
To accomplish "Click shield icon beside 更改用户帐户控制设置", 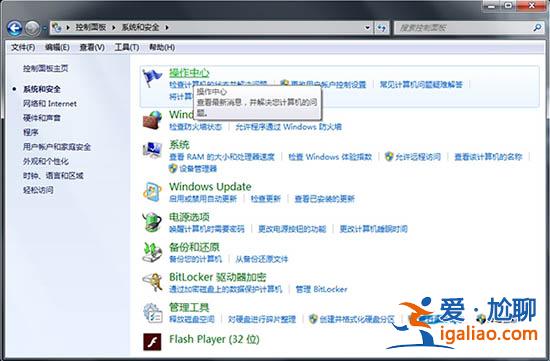I will pyautogui.click(x=284, y=84).
